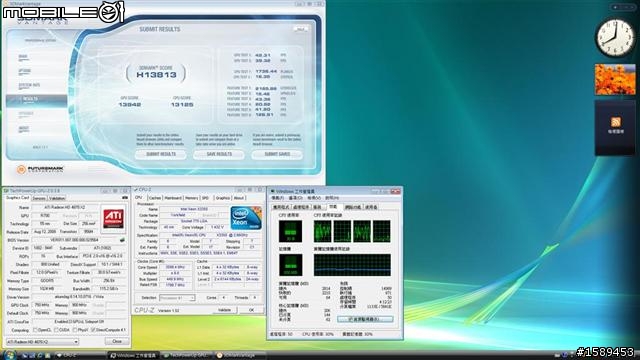Click the Submit Saved button in 3DMark Vantage
This screenshot has width=640, height=360.
click(277, 154)
